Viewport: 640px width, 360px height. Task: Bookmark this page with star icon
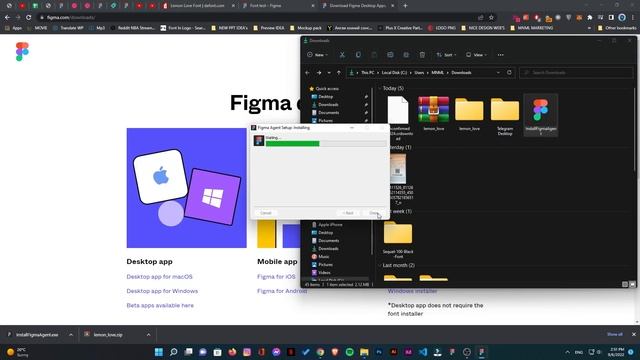(x=491, y=18)
